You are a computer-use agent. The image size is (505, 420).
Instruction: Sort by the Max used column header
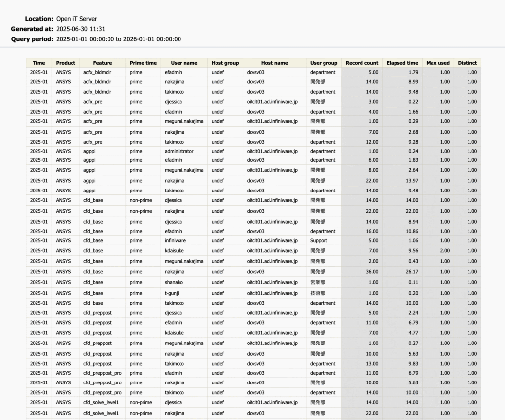pos(438,63)
